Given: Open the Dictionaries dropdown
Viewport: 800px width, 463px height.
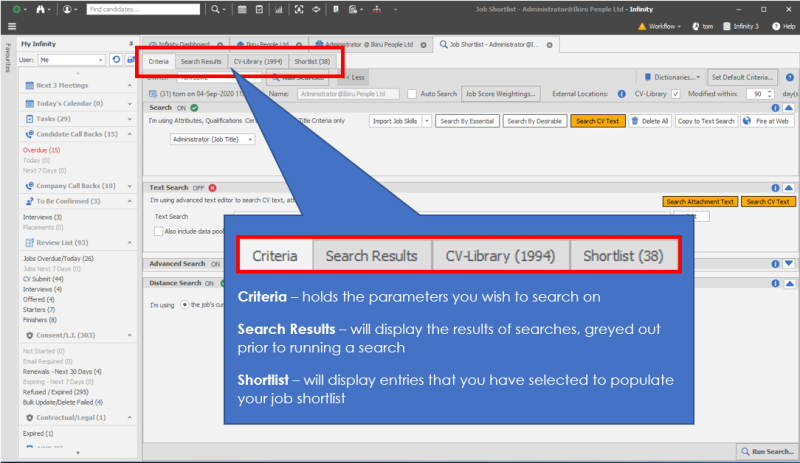Looking at the screenshot, I should coord(674,76).
